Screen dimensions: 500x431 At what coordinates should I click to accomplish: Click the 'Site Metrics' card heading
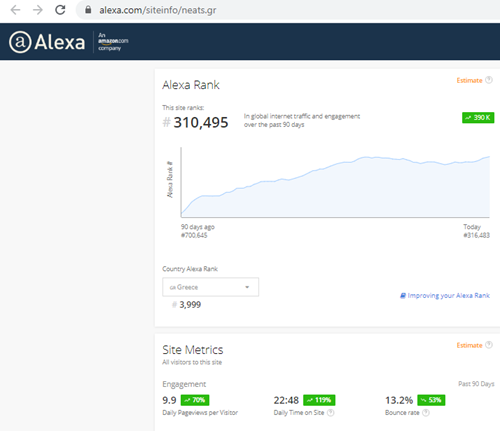[193, 350]
